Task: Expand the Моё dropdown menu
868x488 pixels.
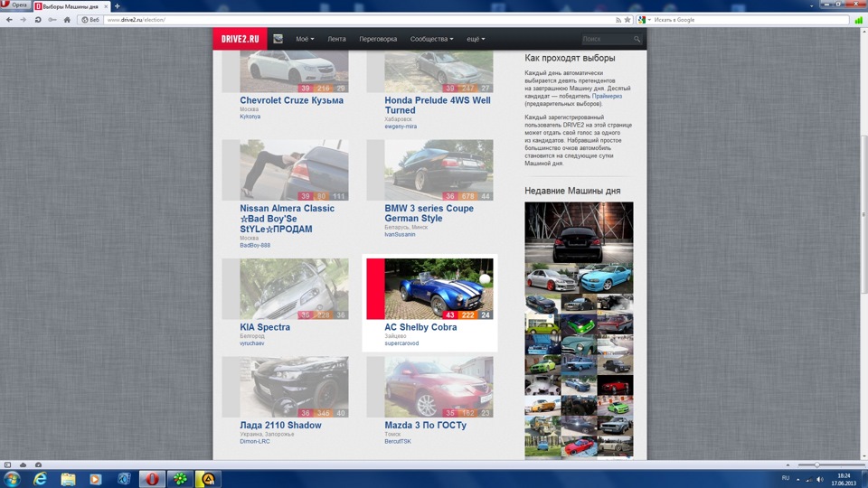Action: [x=305, y=39]
